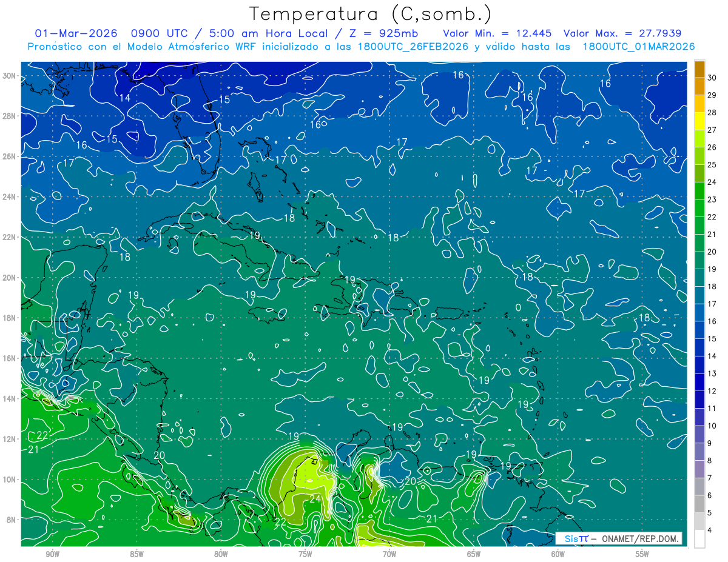This screenshot has height=562, width=728.
Task: Click color scale label 9
Action: [x=710, y=443]
